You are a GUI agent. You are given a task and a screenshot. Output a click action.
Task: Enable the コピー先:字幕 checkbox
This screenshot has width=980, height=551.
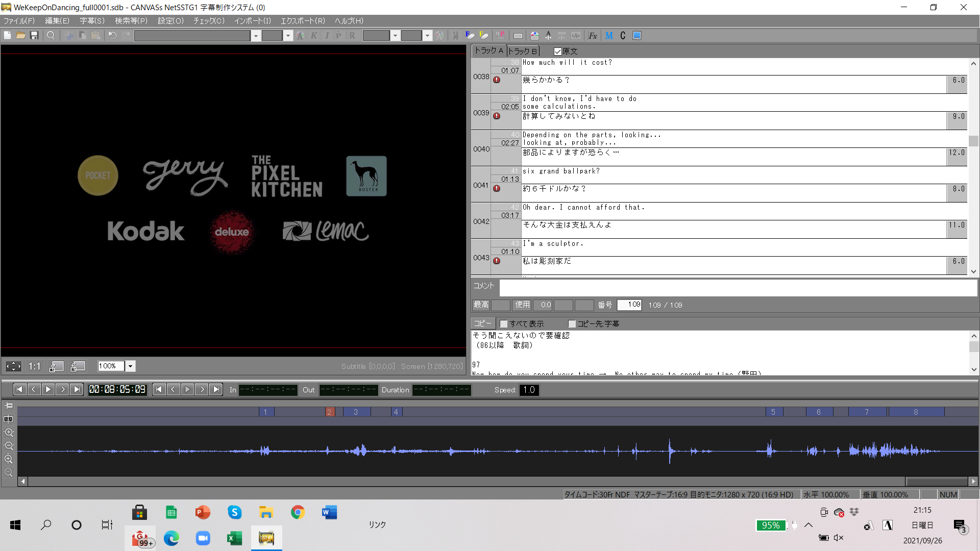(x=572, y=324)
